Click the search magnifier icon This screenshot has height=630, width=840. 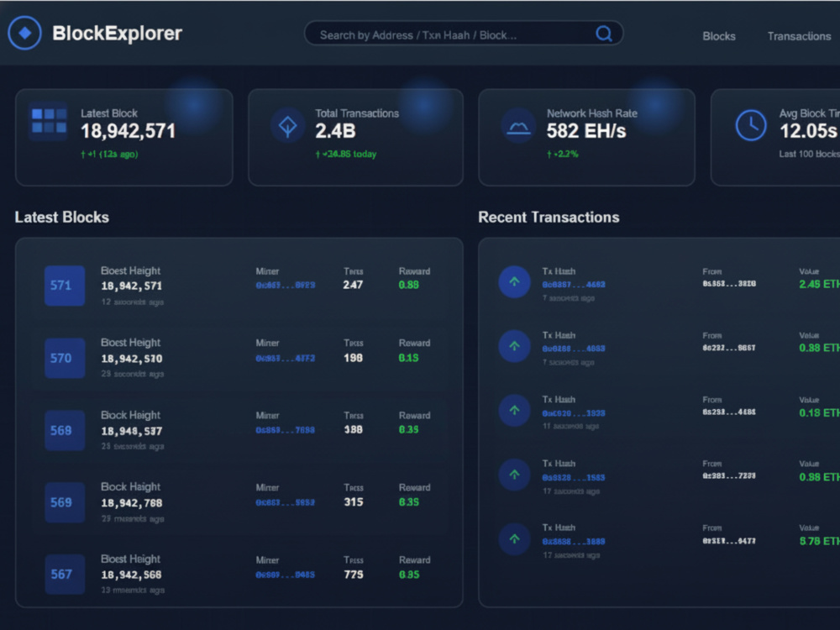(x=604, y=34)
